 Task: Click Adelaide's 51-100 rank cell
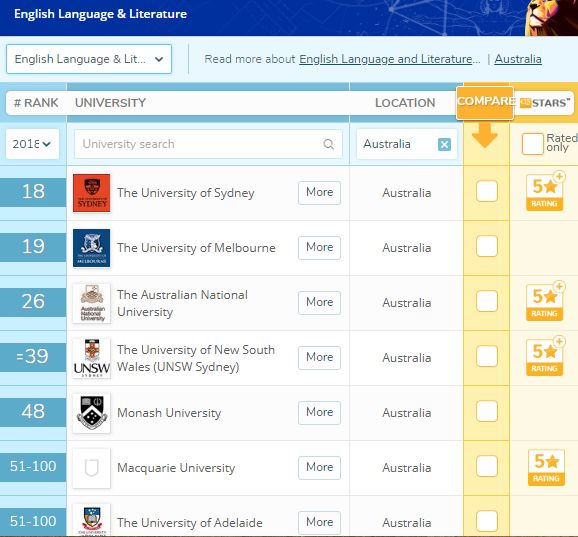click(33, 522)
